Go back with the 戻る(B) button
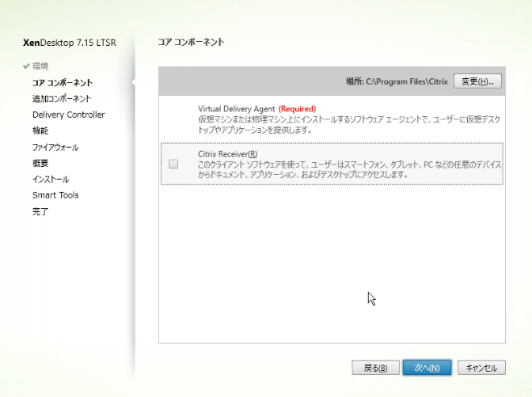The height and width of the screenshot is (397, 532). [x=375, y=368]
